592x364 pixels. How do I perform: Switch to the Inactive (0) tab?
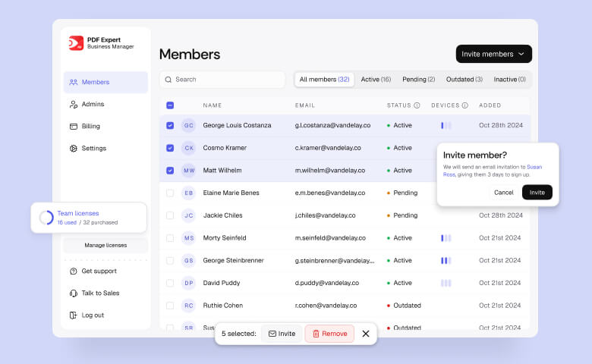[x=510, y=80]
